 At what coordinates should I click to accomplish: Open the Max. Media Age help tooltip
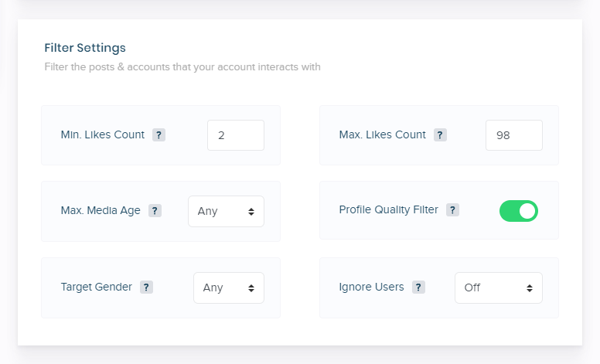(155, 211)
